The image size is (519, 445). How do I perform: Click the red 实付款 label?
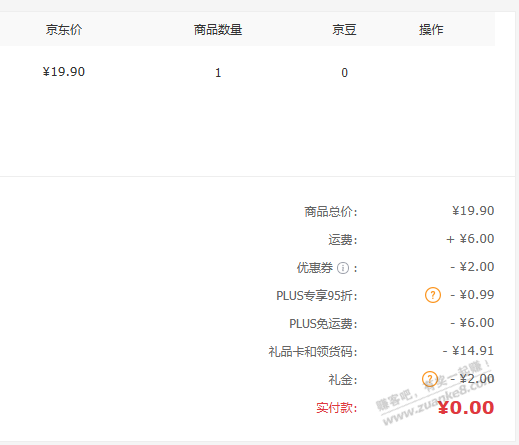pos(337,408)
